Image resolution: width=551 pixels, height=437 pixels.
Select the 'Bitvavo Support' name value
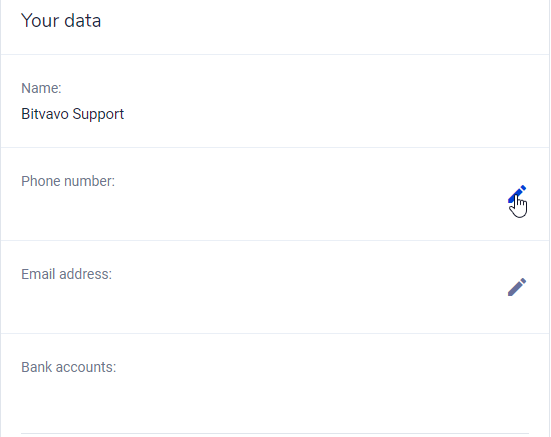pos(73,114)
